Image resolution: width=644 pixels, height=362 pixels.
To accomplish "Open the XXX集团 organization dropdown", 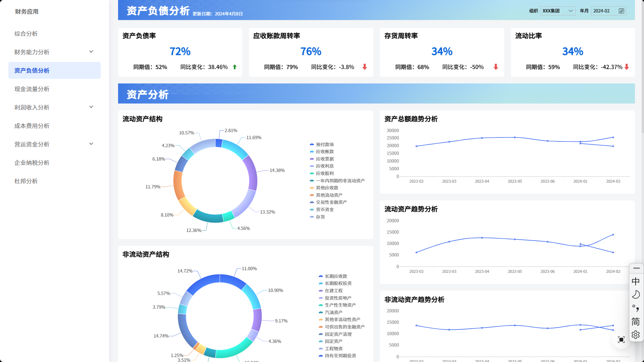I will point(557,11).
